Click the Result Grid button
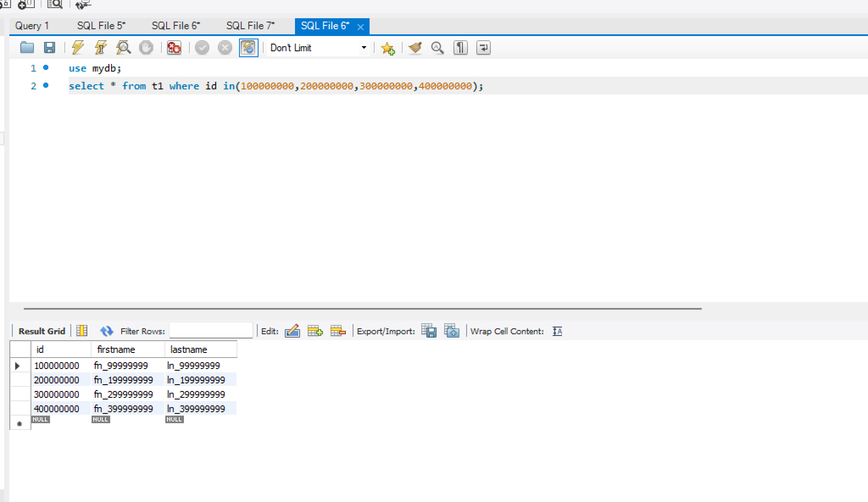868x502 pixels. tap(42, 331)
